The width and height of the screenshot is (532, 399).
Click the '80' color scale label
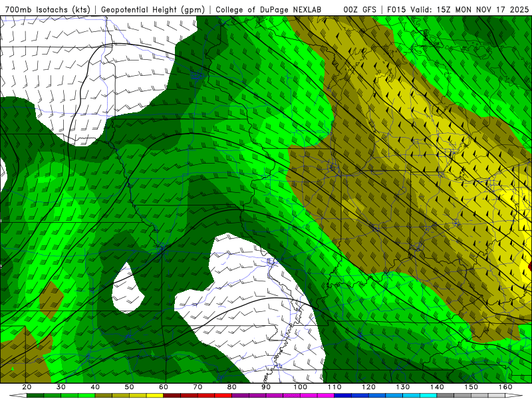232,387
